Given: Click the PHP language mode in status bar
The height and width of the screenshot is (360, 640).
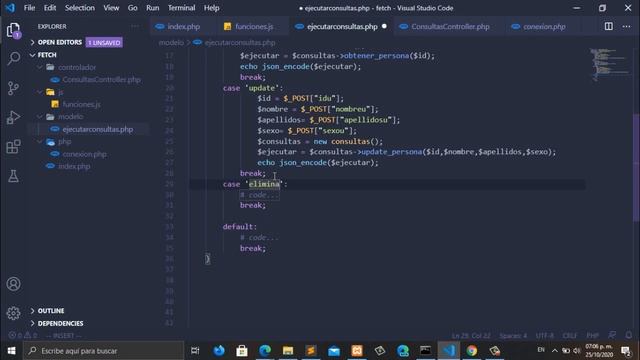Looking at the screenshot, I should pyautogui.click(x=593, y=336).
